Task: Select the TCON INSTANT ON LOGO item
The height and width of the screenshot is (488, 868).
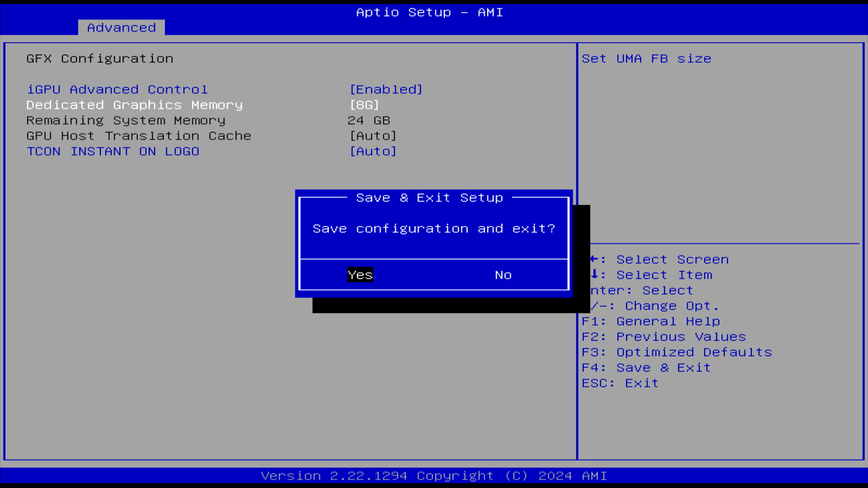Action: [113, 151]
